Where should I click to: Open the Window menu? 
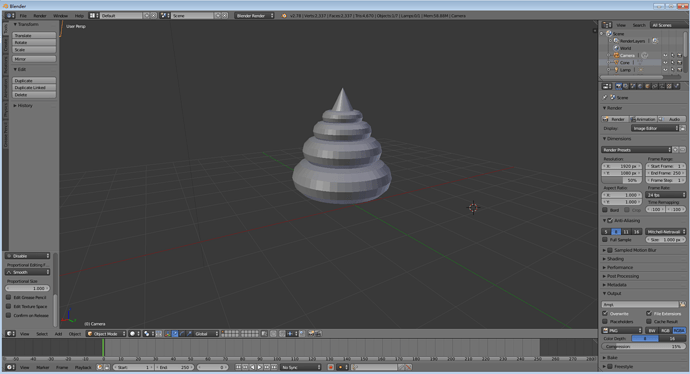coord(60,15)
